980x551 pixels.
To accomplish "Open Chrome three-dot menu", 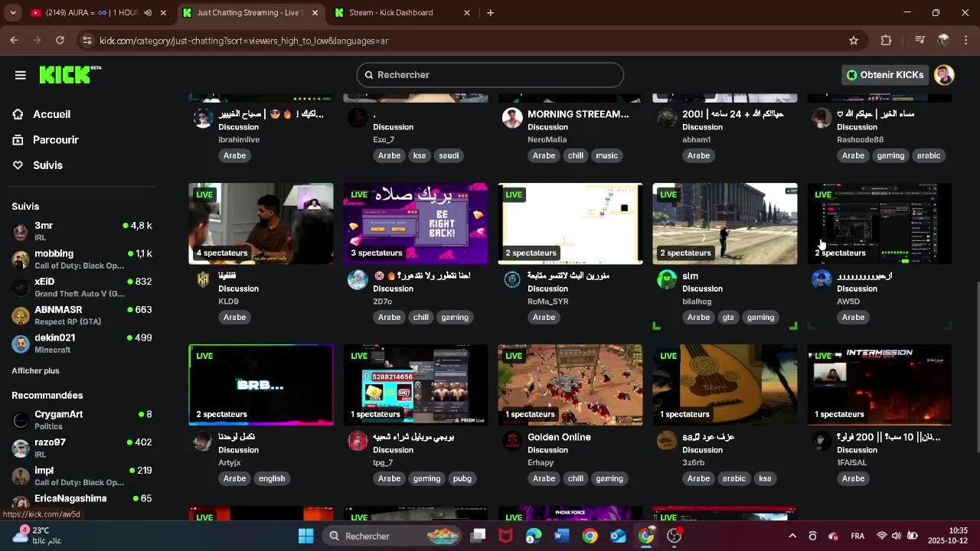I will point(966,41).
